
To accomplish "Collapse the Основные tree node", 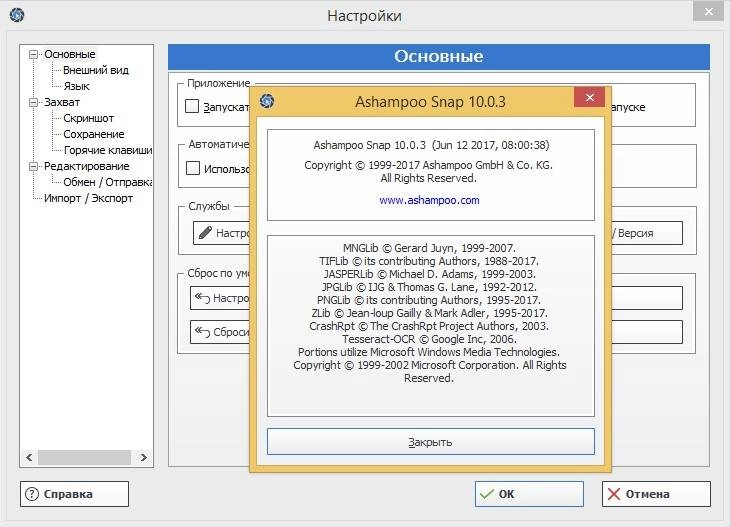I will pyautogui.click(x=33, y=55).
